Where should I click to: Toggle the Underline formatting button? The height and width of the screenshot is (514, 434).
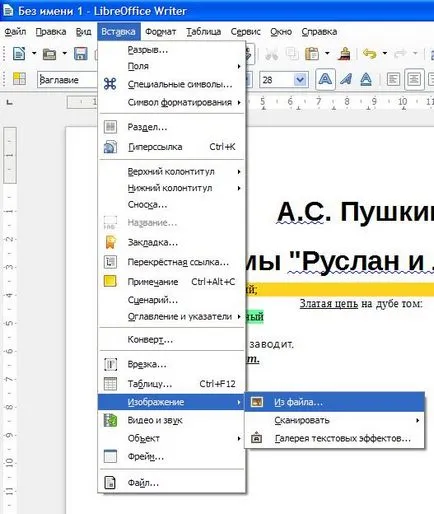coord(366,80)
